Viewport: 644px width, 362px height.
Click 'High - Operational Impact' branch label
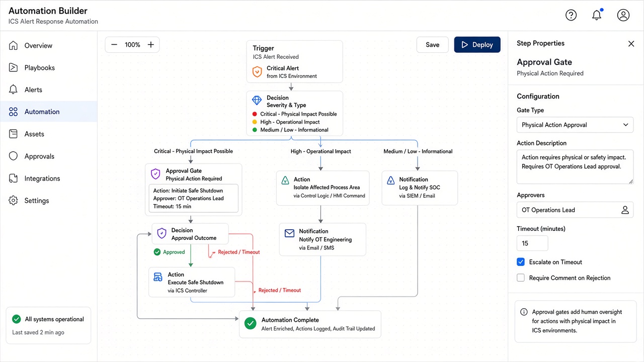(321, 151)
